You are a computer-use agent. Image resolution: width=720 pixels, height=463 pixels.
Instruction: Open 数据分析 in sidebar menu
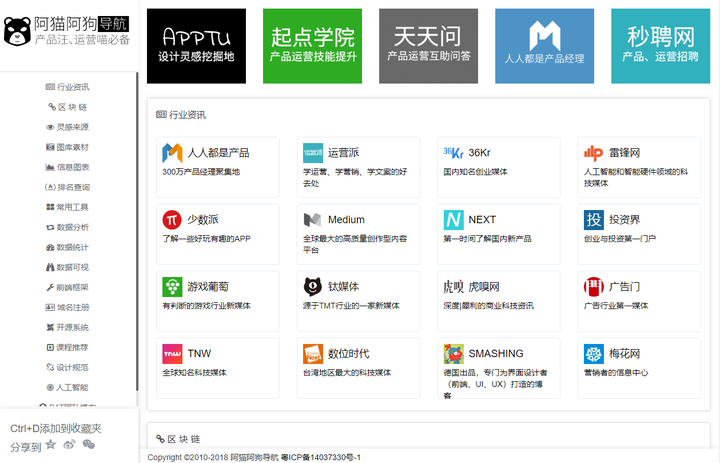68,227
